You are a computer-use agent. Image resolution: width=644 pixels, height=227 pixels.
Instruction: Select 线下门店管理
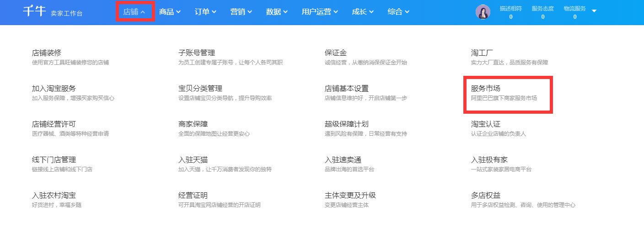[x=54, y=160]
